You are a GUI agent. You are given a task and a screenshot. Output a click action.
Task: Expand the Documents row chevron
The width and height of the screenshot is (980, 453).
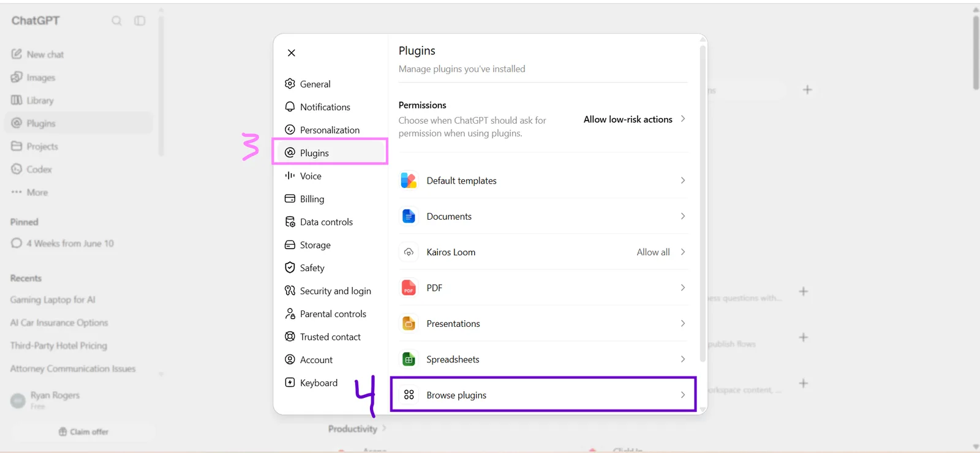(683, 216)
